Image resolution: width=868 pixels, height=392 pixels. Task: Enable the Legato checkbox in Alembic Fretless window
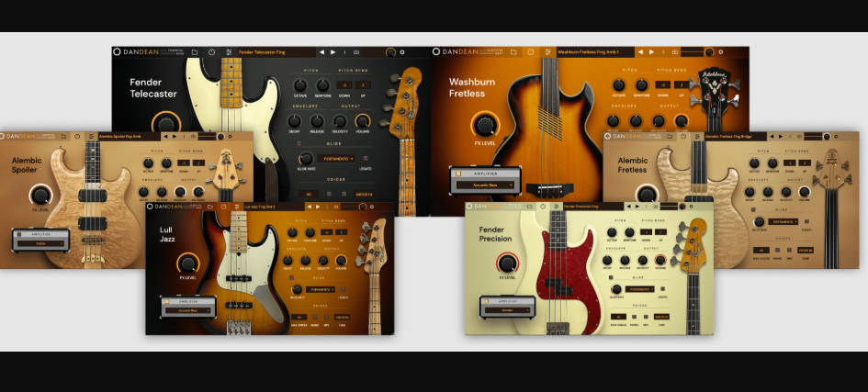point(807,221)
